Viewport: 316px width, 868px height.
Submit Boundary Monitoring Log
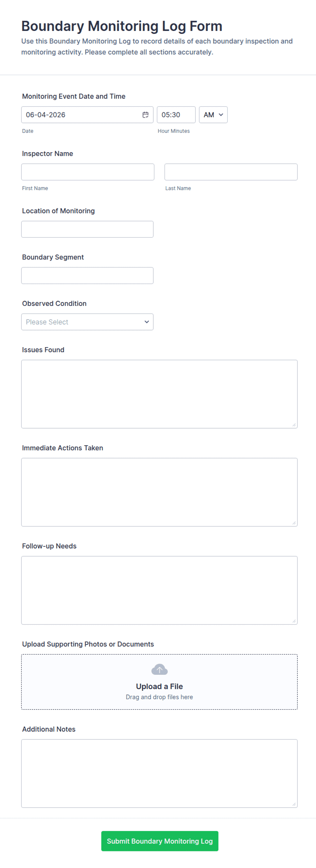point(160,841)
